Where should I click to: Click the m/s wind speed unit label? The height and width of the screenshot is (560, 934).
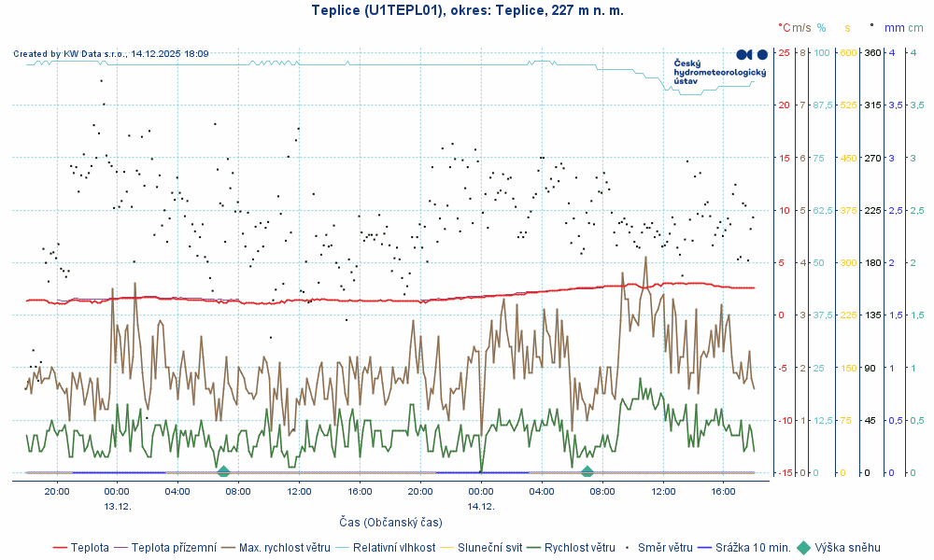pyautogui.click(x=802, y=29)
